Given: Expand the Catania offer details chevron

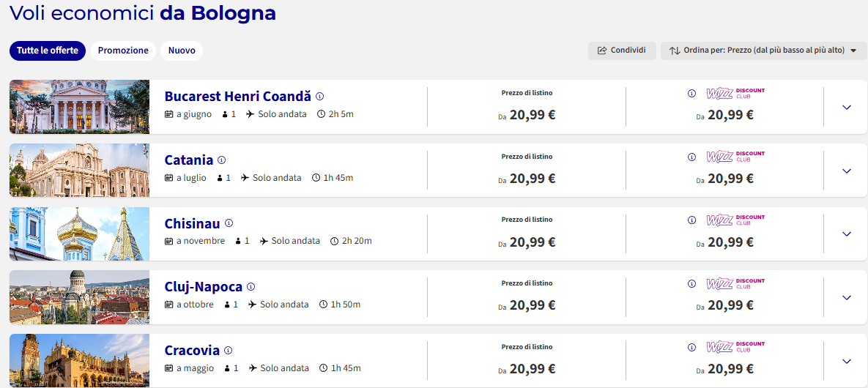Looking at the screenshot, I should click(x=846, y=171).
